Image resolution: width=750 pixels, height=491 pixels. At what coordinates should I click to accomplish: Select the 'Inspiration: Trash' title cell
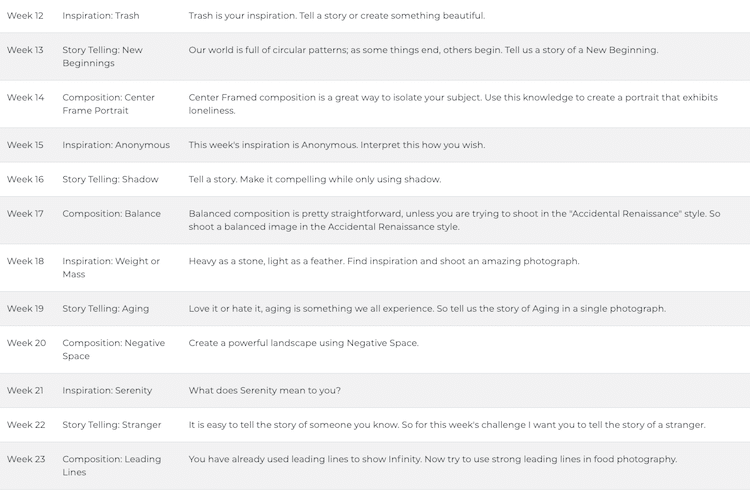point(101,16)
